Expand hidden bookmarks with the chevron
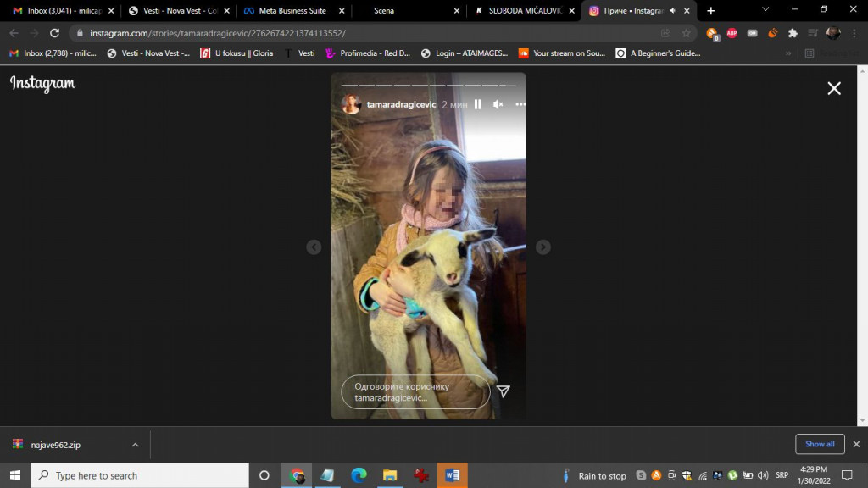 788,53
